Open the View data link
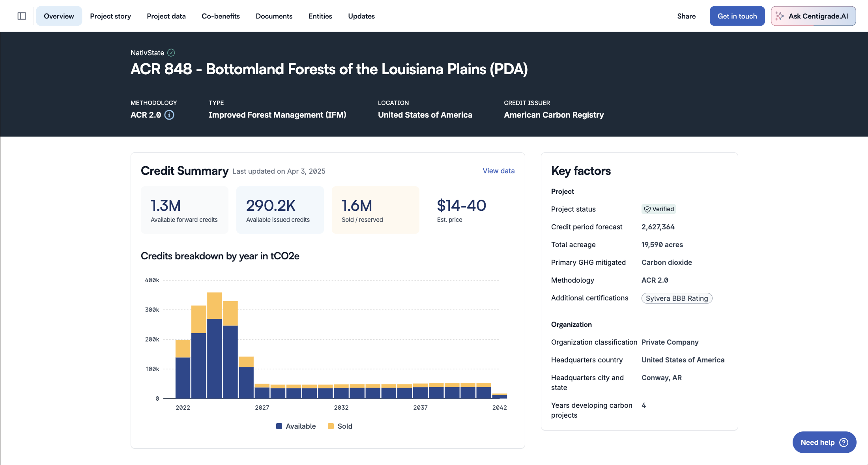Screen dimensions: 868x465 [498, 171]
